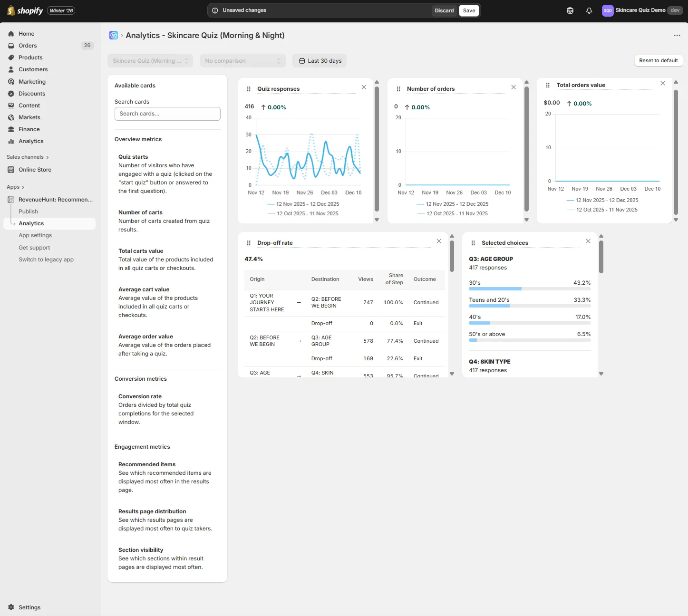The height and width of the screenshot is (616, 688).
Task: Open the Last 30 days date picker
Action: pyautogui.click(x=320, y=61)
